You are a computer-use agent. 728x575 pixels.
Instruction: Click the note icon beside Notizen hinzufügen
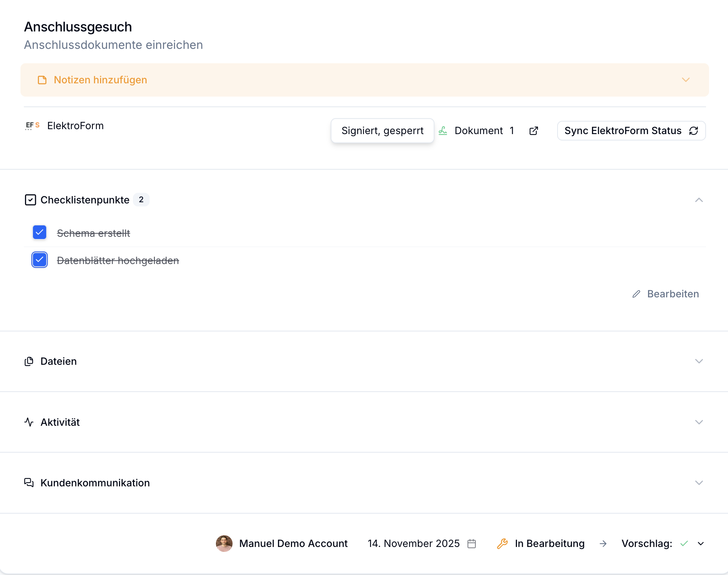pyautogui.click(x=42, y=80)
